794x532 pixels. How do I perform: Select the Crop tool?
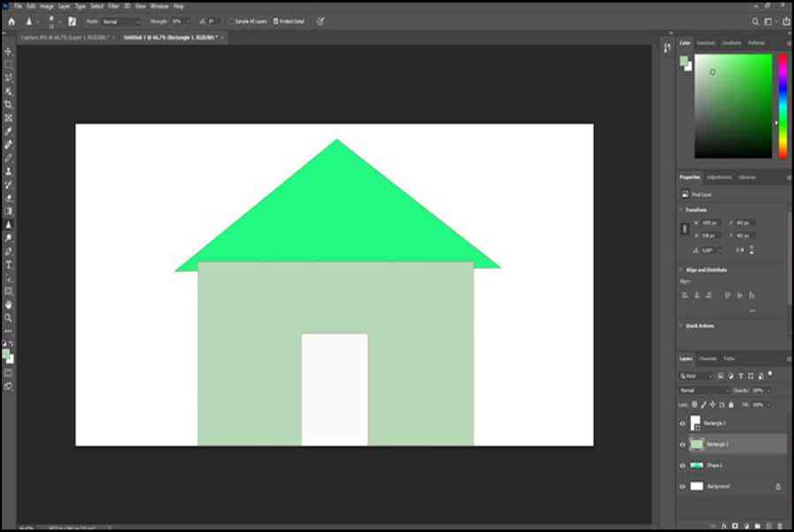point(9,105)
